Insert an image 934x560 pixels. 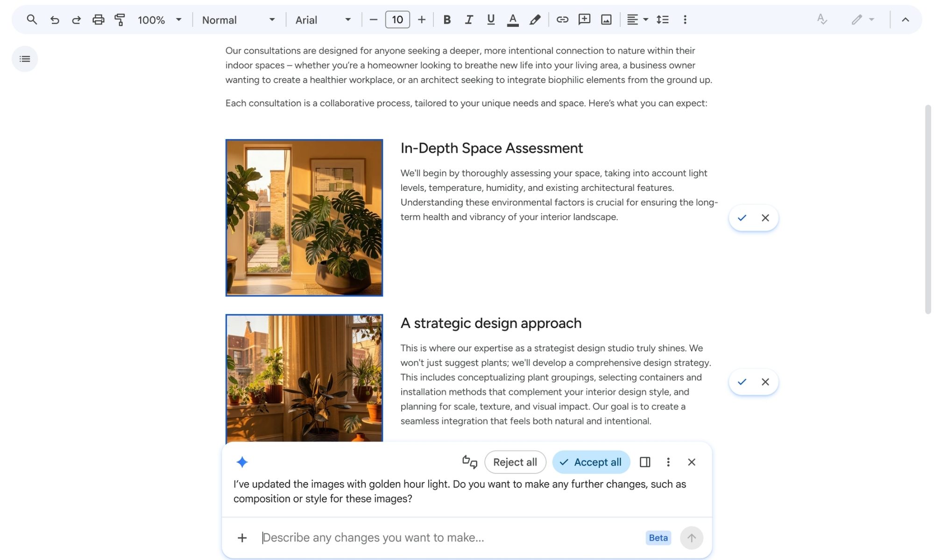pos(605,20)
